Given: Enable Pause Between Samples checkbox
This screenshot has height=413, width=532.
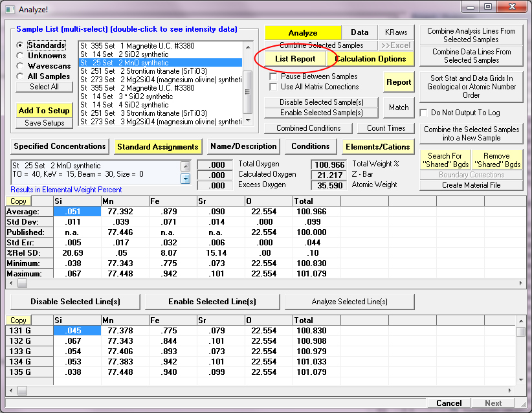Looking at the screenshot, I should tap(273, 76).
